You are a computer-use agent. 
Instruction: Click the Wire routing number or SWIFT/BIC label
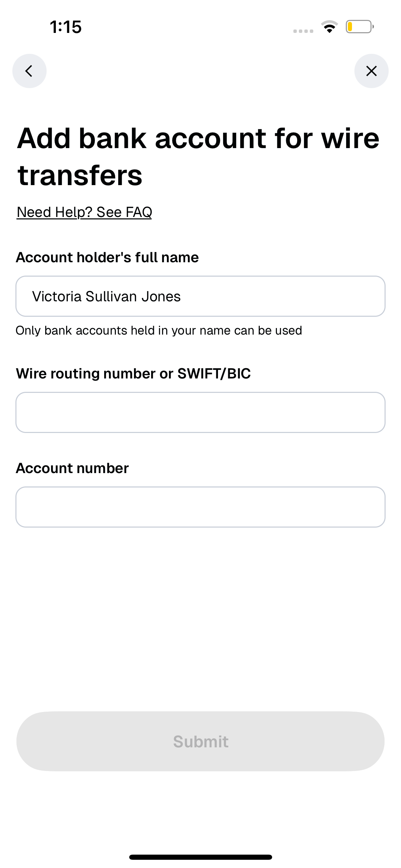[x=133, y=373]
